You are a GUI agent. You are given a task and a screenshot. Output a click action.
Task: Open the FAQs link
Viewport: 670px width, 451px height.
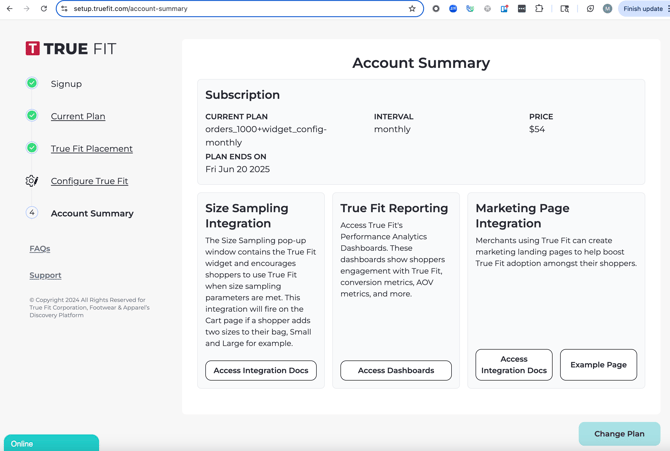click(x=40, y=249)
